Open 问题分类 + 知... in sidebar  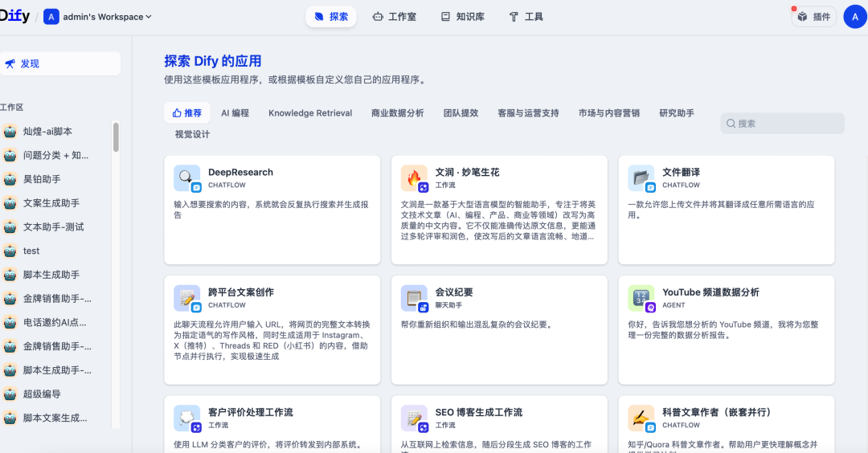[x=55, y=156]
